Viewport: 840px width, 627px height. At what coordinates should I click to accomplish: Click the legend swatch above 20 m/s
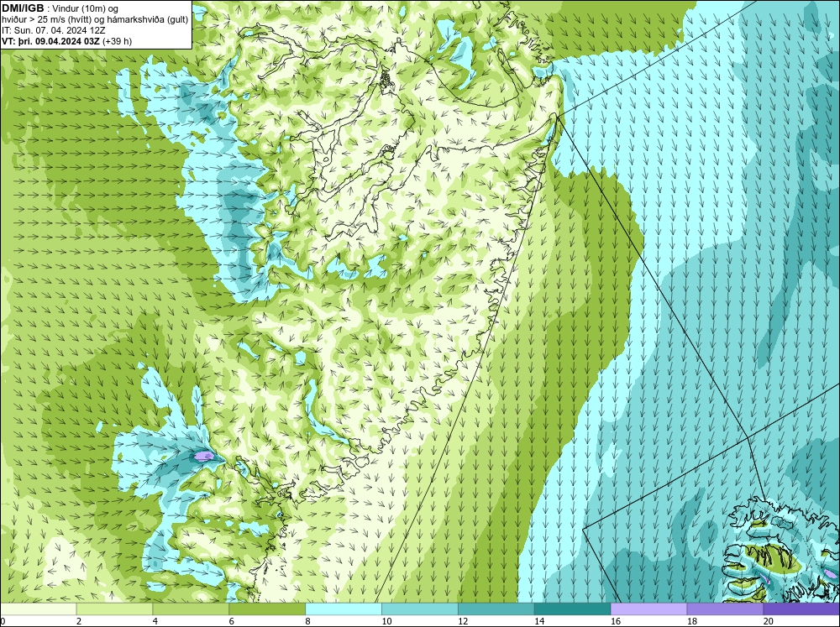pos(801,609)
